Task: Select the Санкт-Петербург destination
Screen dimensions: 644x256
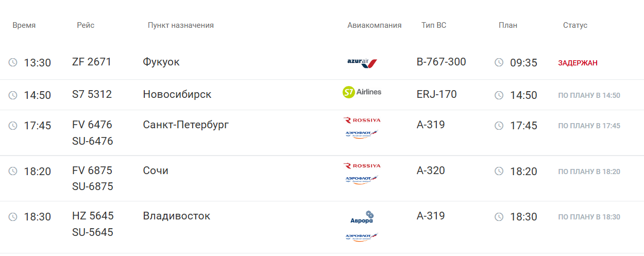Action: point(185,125)
